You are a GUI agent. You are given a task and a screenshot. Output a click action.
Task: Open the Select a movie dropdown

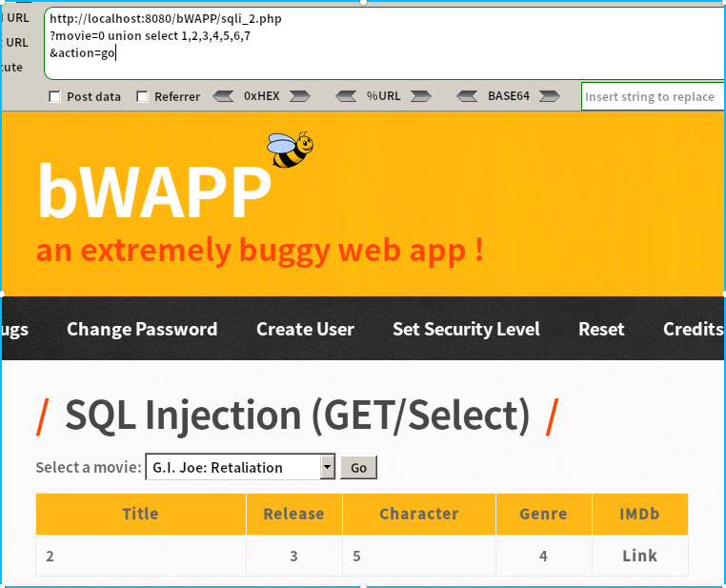click(240, 467)
